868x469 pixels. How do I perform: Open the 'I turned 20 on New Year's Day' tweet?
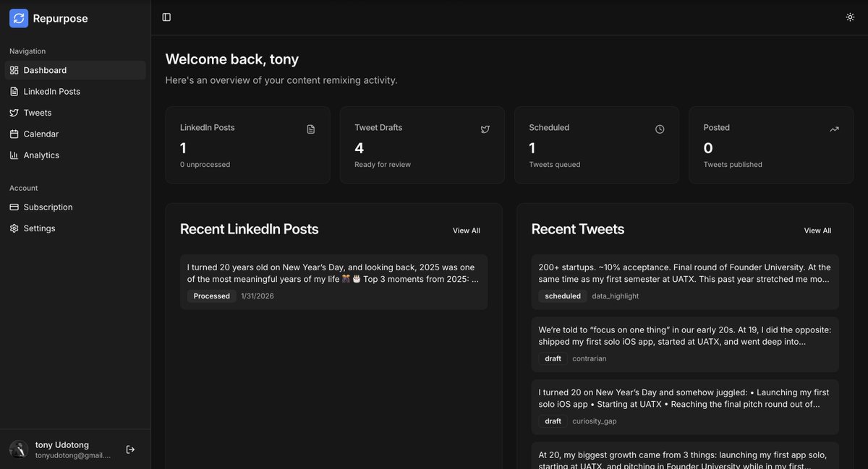coord(685,407)
